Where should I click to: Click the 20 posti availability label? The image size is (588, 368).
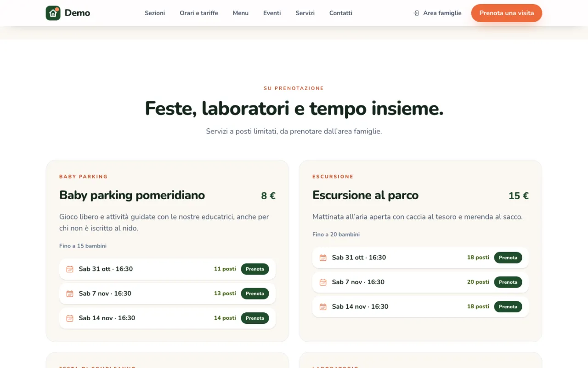478,282
